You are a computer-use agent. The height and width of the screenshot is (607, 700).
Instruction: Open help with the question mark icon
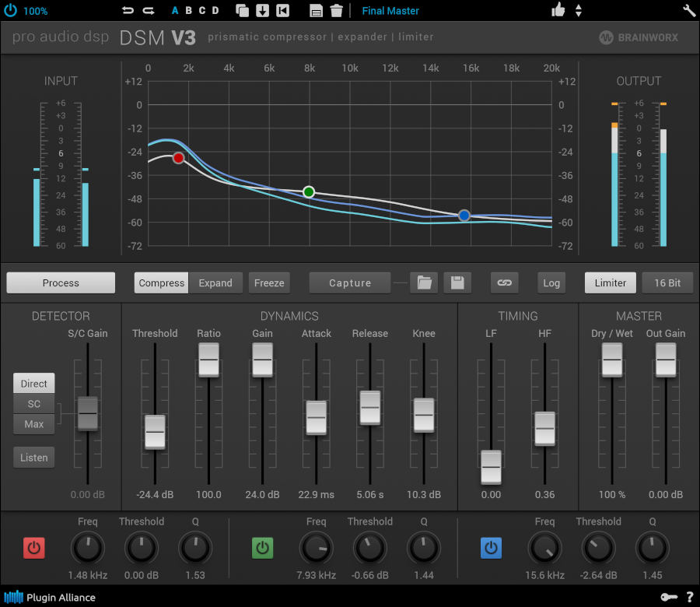pos(690,597)
